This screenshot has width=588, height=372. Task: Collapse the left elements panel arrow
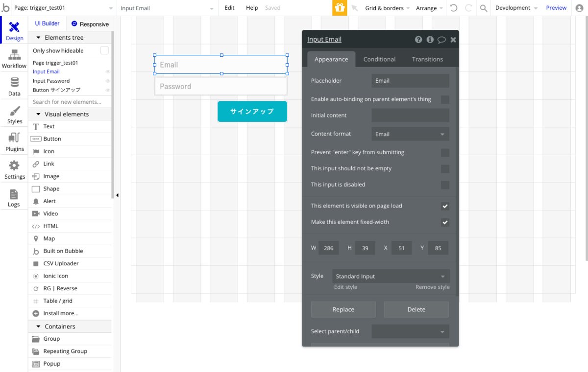[117, 195]
